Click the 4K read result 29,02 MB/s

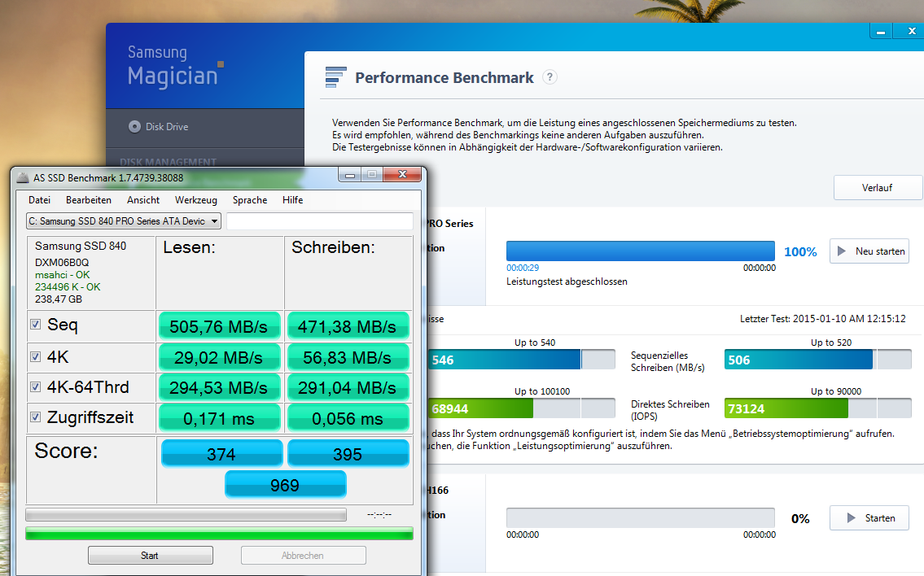pos(219,357)
